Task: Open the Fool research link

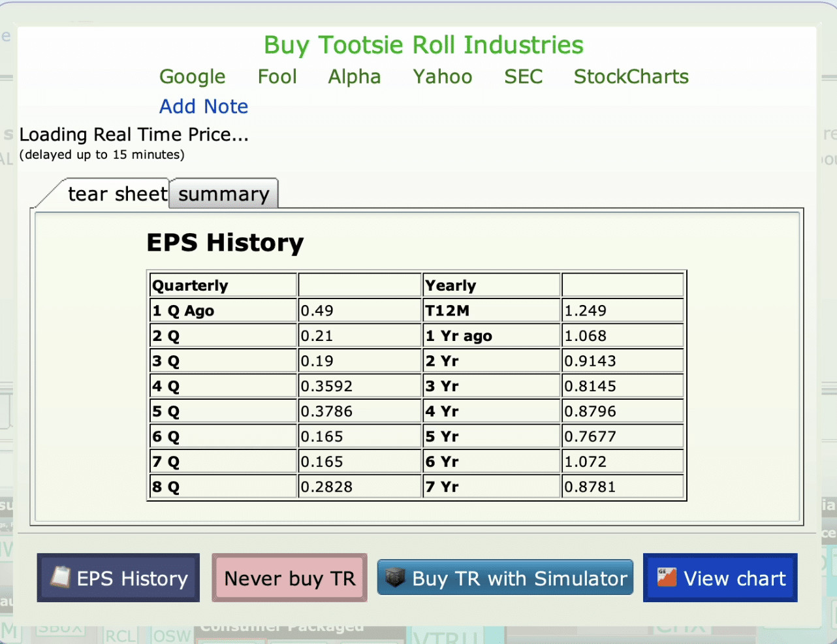Action: tap(277, 77)
